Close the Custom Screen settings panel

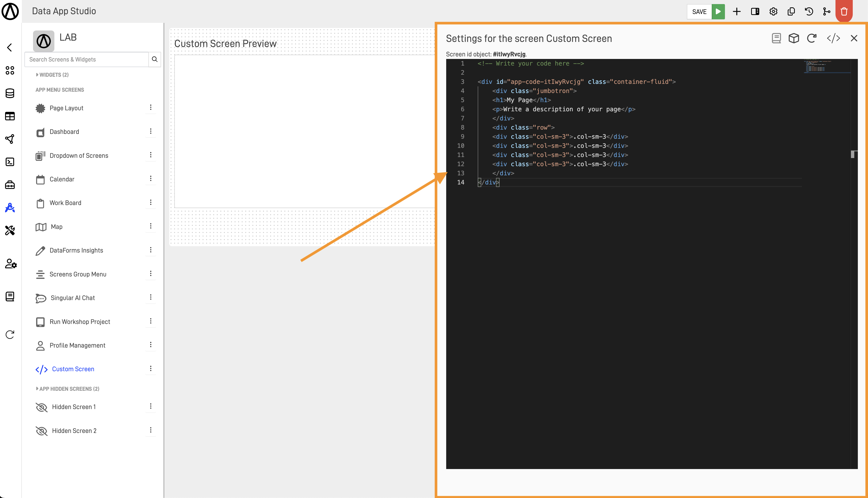854,38
